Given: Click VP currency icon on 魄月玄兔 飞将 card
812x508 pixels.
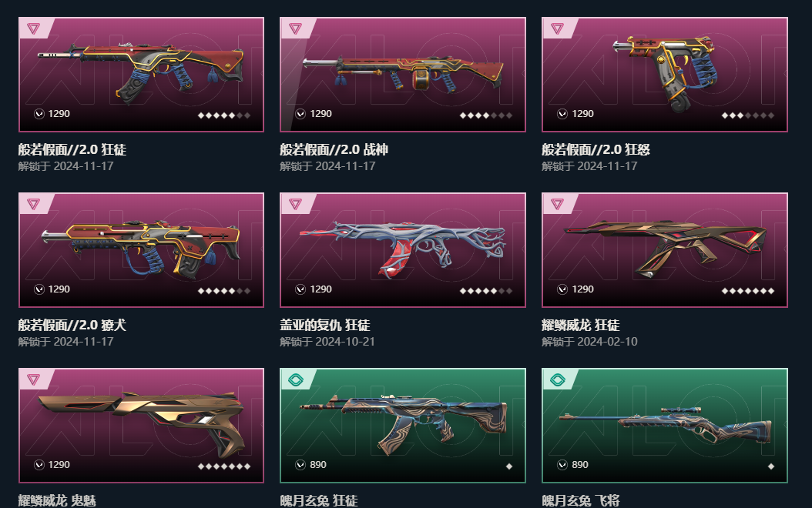Looking at the screenshot, I should (x=562, y=465).
